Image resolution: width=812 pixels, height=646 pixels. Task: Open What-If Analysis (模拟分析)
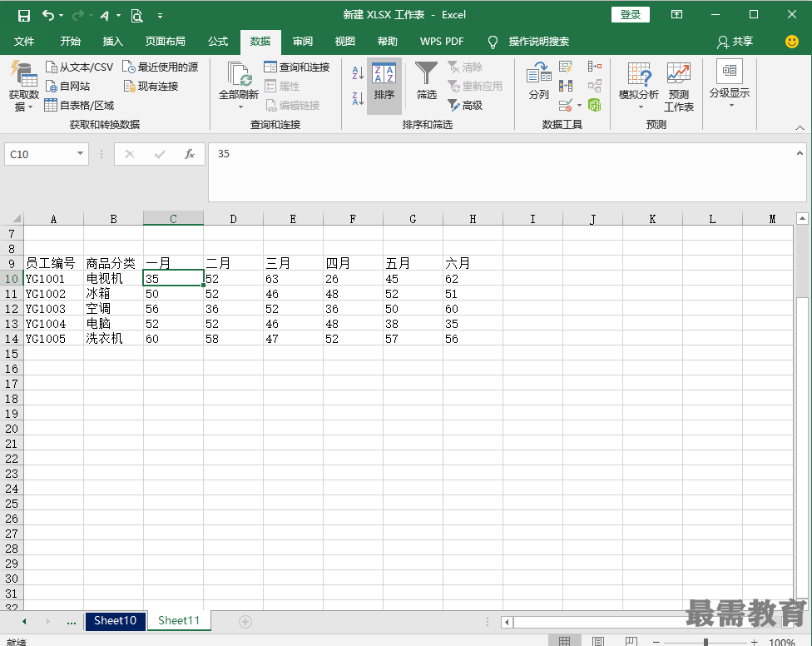click(638, 86)
